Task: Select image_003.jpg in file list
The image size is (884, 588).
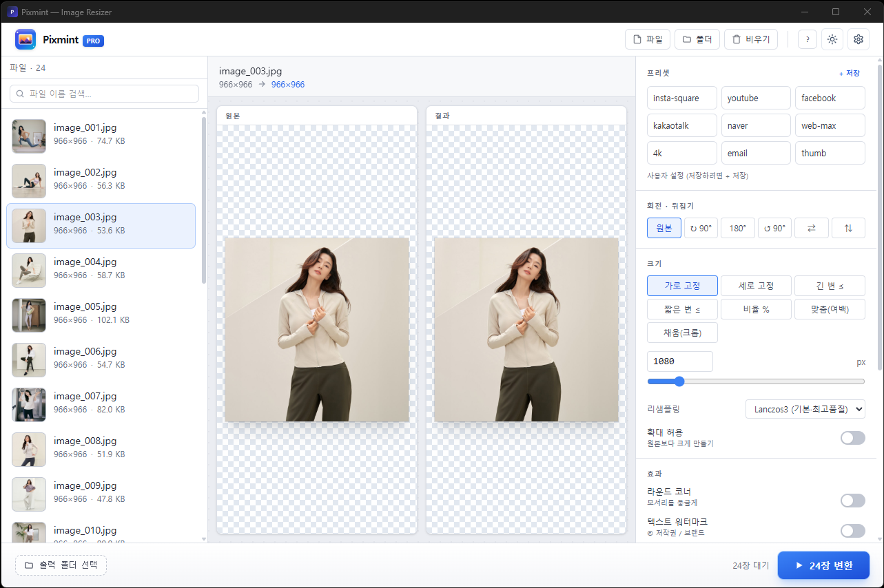Action: [x=101, y=226]
